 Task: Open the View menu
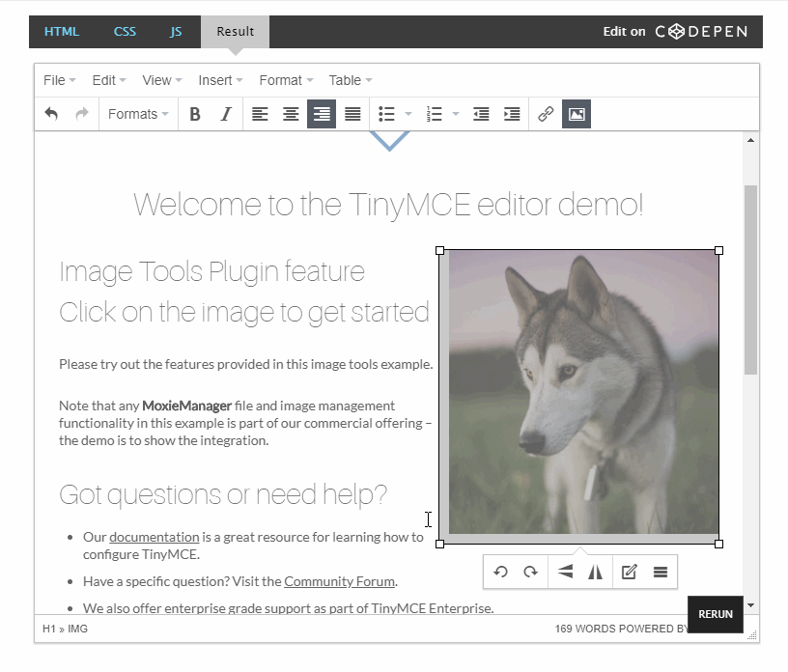click(162, 80)
